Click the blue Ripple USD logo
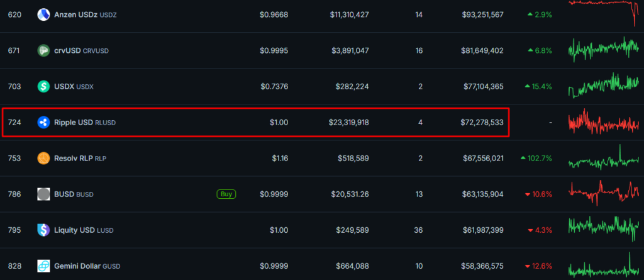The width and height of the screenshot is (644, 280). point(43,122)
